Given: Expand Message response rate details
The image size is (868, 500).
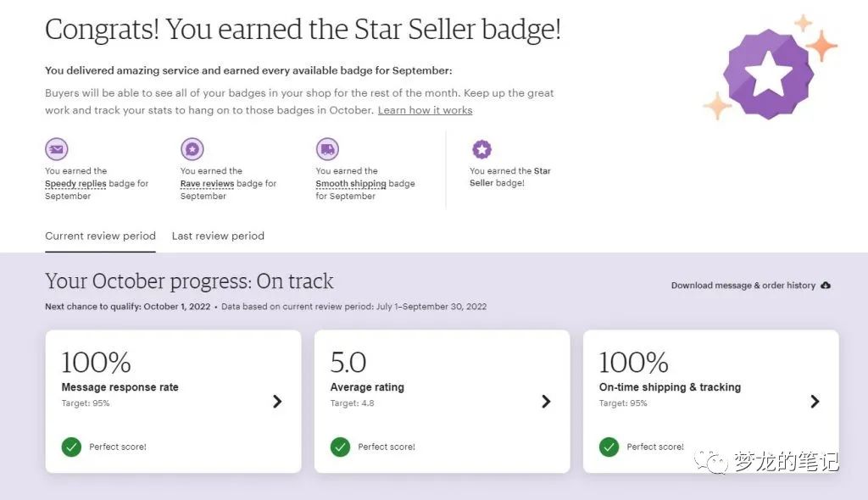Looking at the screenshot, I should click(x=277, y=403).
